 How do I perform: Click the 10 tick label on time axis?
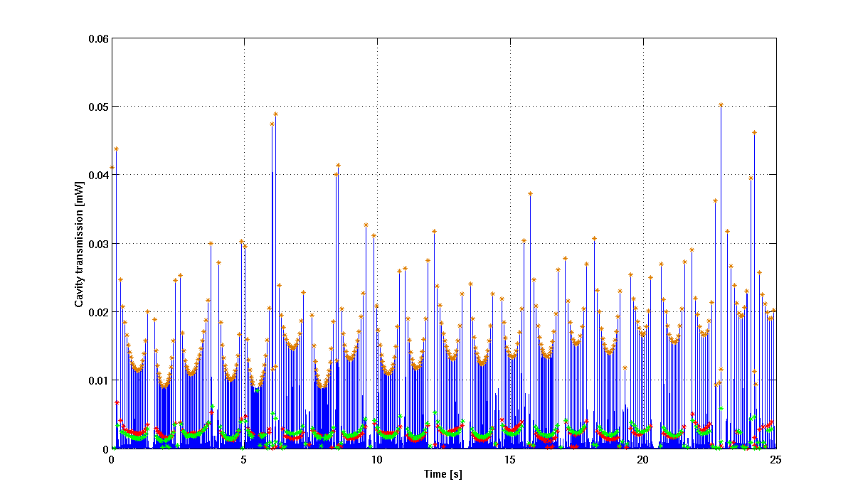[377, 459]
